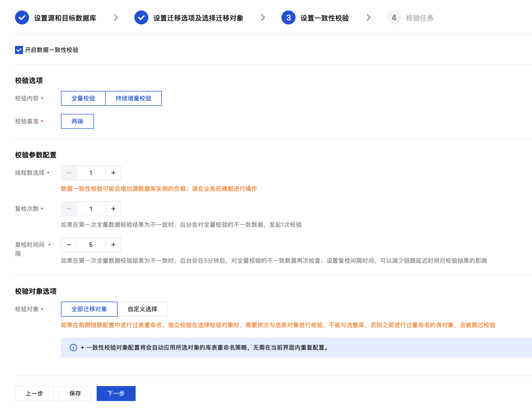This screenshot has width=532, height=411.
Task: Increase thread count with plus button
Action: click(113, 173)
